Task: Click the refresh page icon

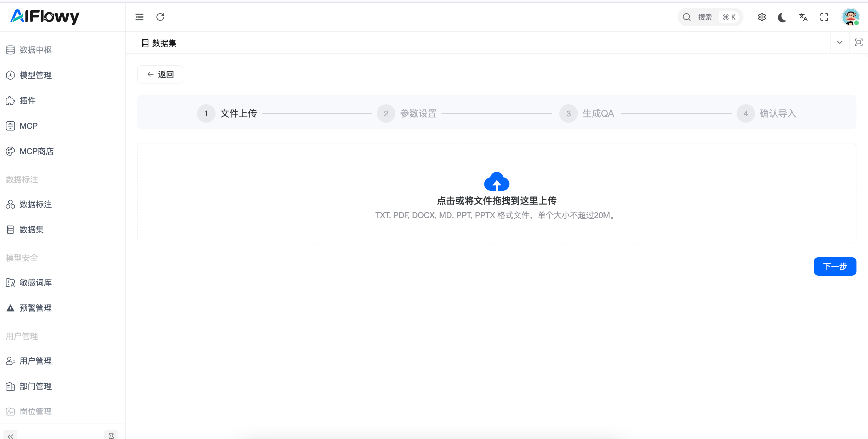Action: click(160, 17)
